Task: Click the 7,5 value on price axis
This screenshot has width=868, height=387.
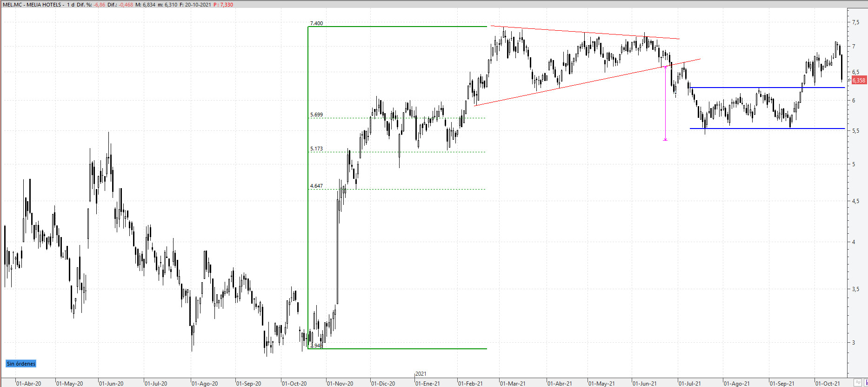Action: (855, 22)
